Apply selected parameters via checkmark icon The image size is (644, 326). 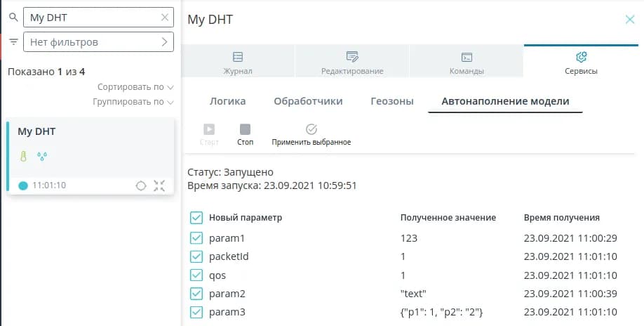click(311, 130)
